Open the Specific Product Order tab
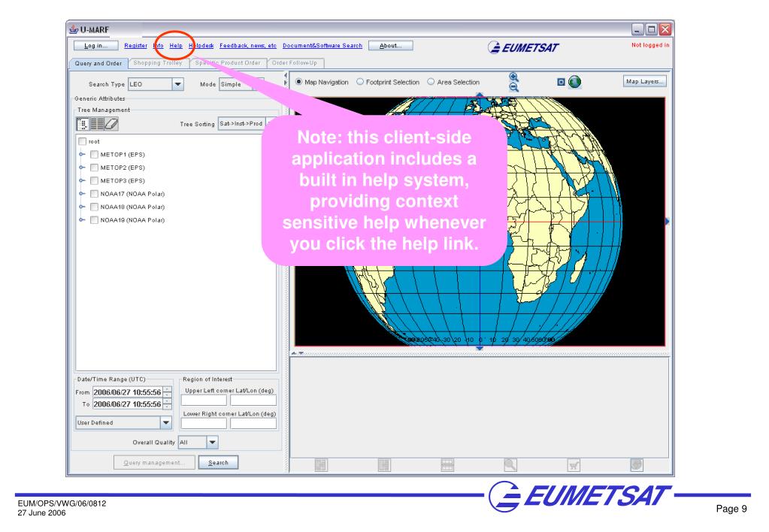769x532 pixels. click(228, 63)
